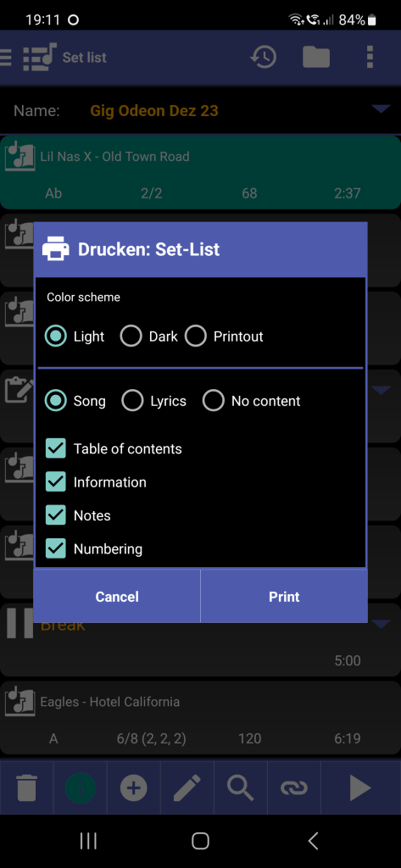Open the hamburger menu at top left
Screen dimensions: 401x868
tap(6, 57)
